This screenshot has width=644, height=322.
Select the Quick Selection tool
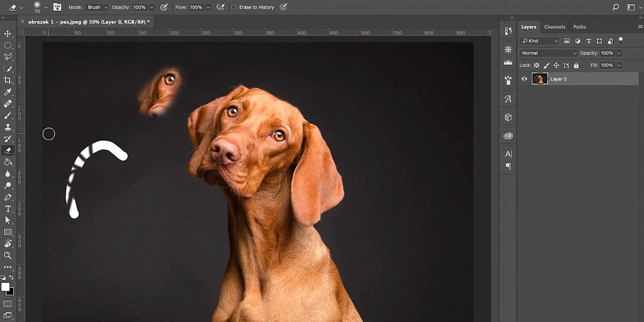tap(8, 69)
